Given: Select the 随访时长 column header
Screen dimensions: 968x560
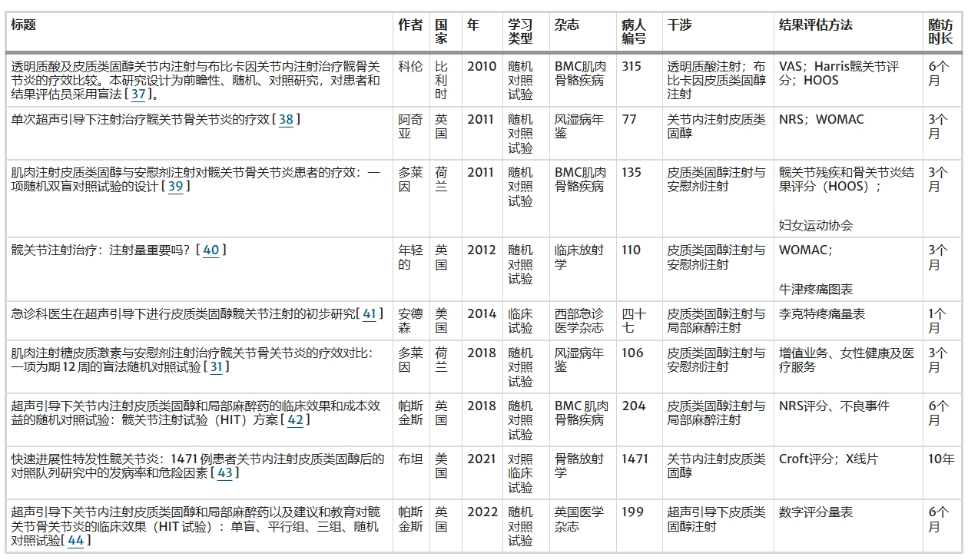Looking at the screenshot, I should [x=940, y=31].
